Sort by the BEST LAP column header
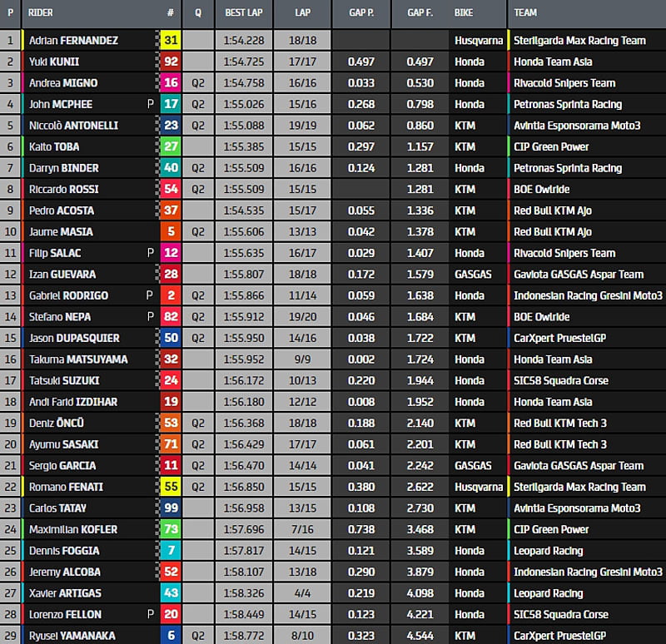The width and height of the screenshot is (666, 644). (x=243, y=13)
